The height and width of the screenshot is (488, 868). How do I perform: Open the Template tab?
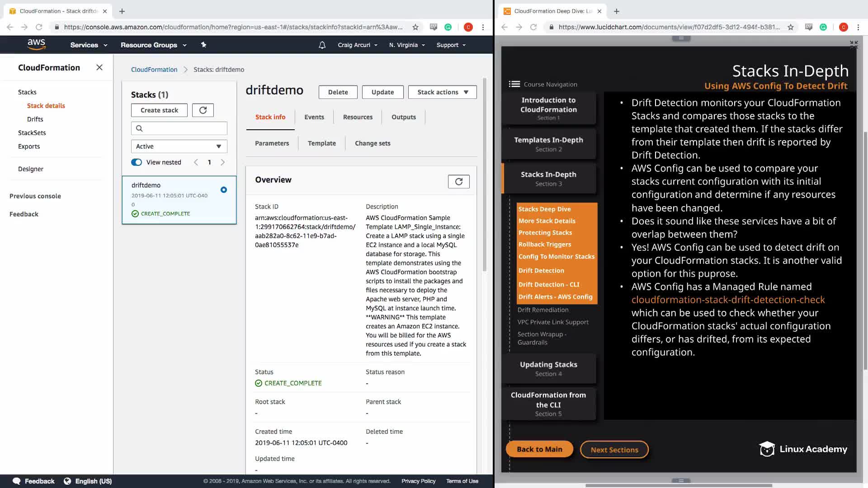(x=322, y=143)
